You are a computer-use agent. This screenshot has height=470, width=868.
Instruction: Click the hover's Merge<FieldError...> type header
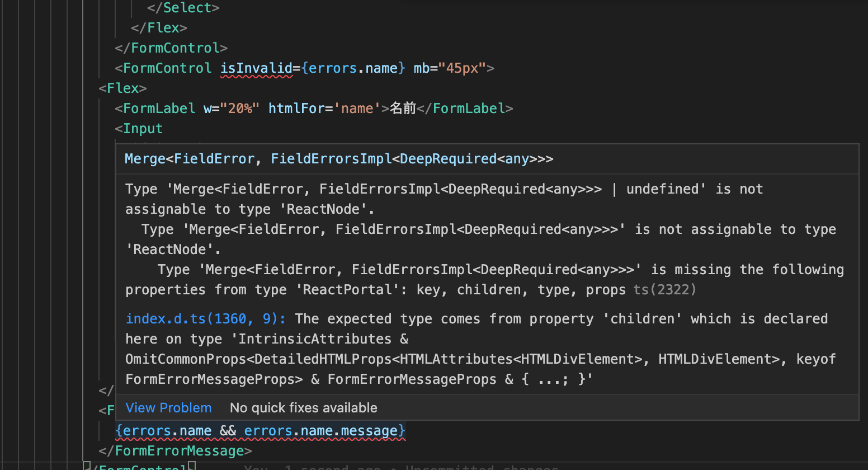(339, 159)
